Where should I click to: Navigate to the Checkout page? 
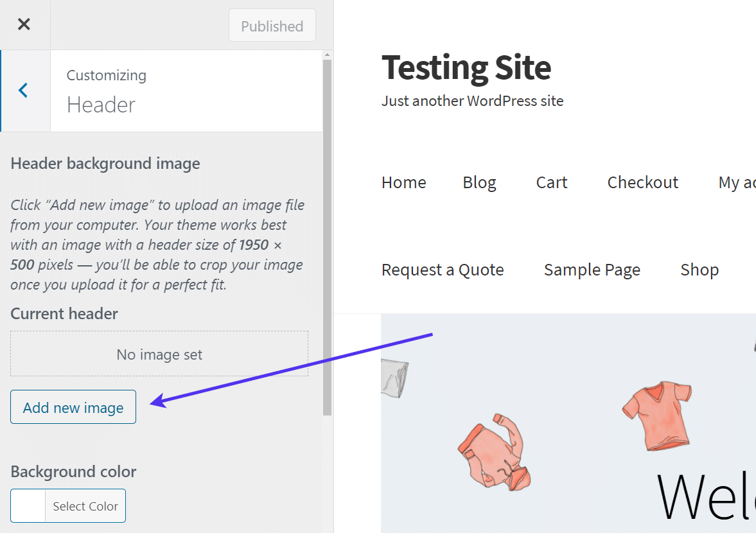point(642,182)
